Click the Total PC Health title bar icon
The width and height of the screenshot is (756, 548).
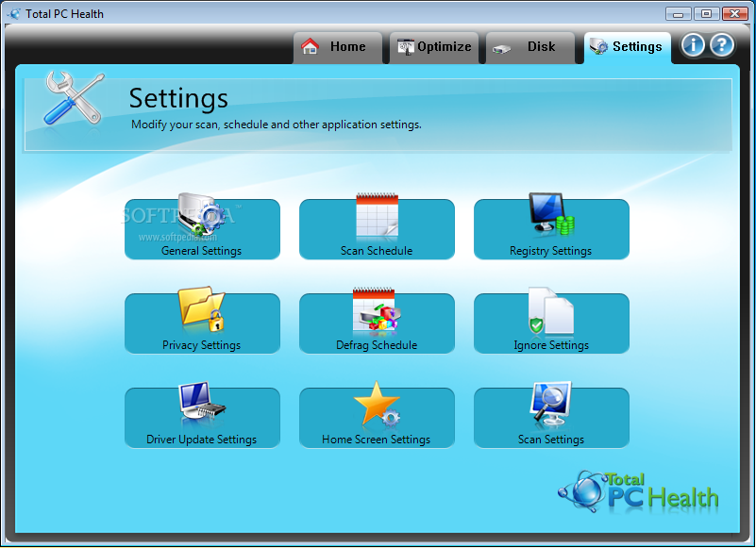tap(14, 14)
